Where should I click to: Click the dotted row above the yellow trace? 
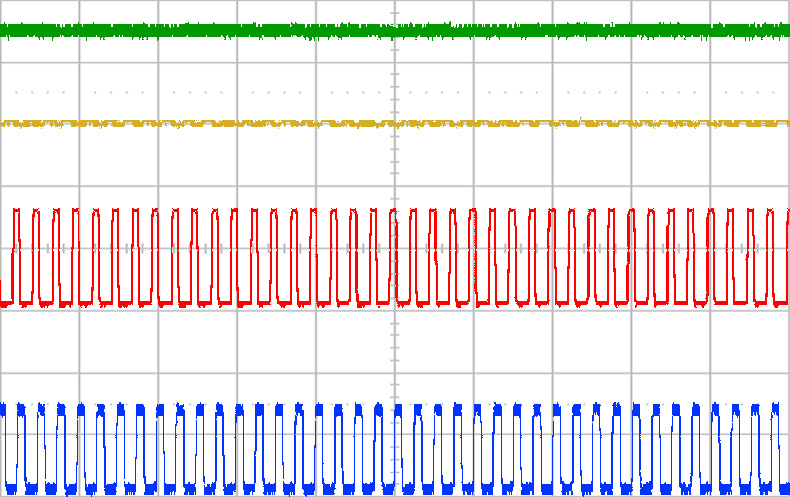300,93
